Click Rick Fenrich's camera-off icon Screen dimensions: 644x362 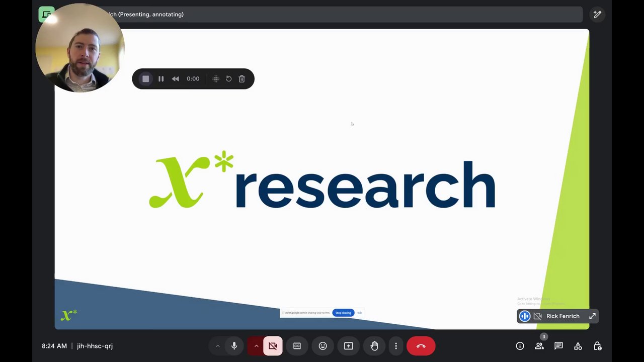point(537,316)
